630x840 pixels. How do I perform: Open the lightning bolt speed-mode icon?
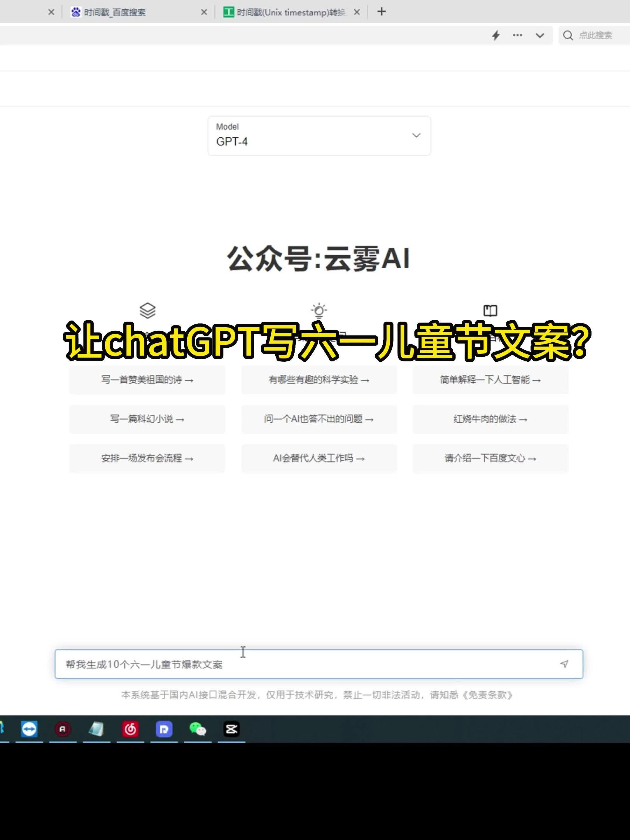click(x=496, y=35)
